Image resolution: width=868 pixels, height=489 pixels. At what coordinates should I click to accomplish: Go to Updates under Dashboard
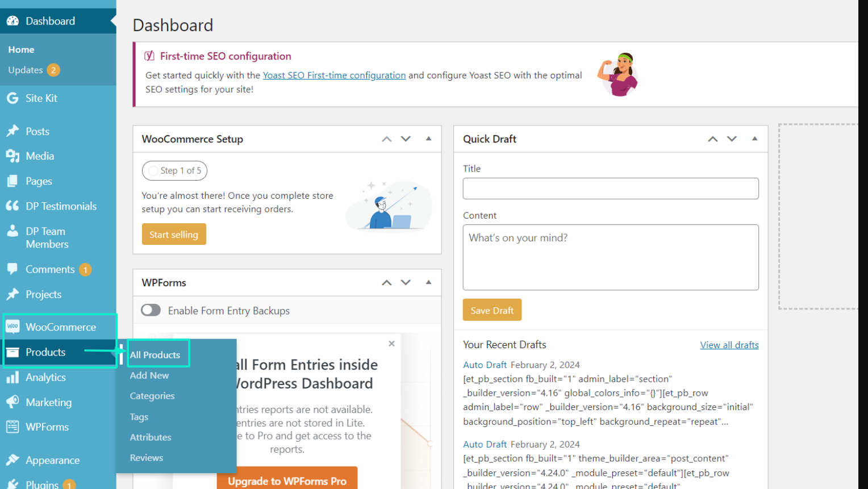[26, 70]
